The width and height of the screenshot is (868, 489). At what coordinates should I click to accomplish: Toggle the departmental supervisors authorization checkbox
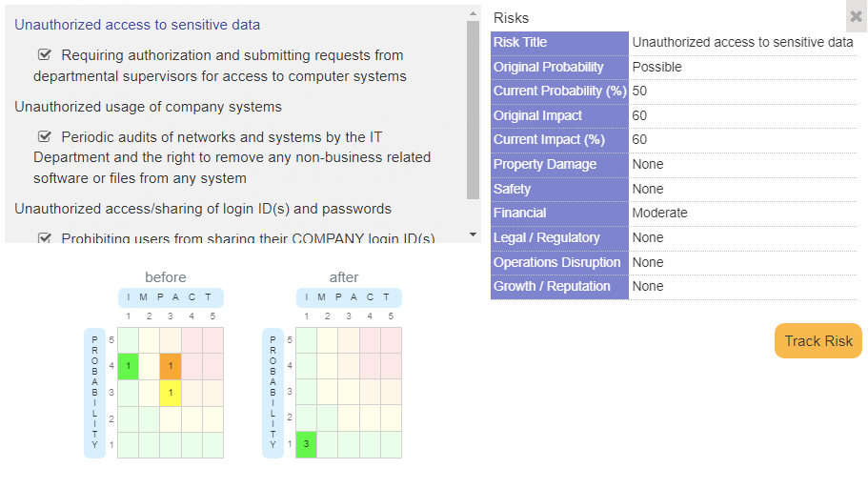click(45, 55)
